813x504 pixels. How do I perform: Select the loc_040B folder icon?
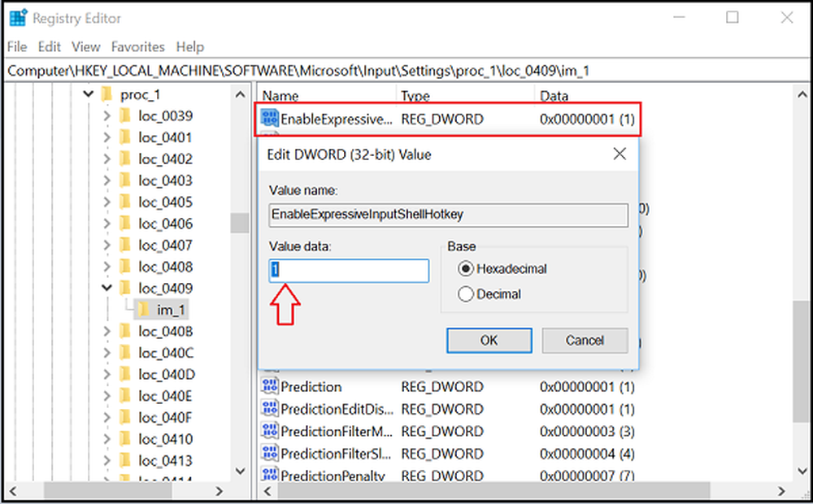[125, 331]
